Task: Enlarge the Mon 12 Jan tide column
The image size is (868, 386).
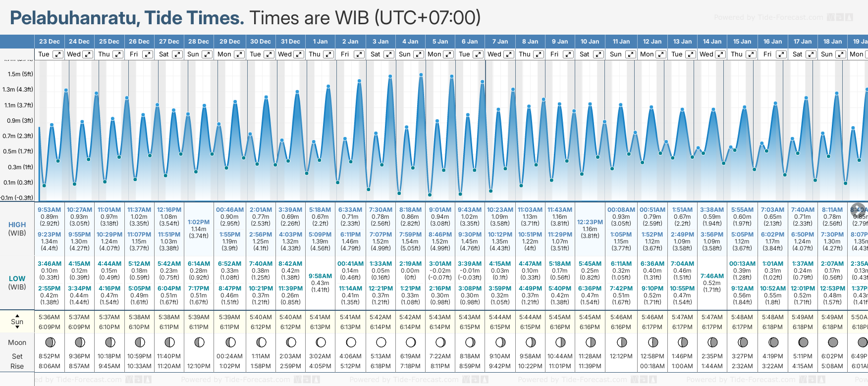Action: [x=660, y=54]
